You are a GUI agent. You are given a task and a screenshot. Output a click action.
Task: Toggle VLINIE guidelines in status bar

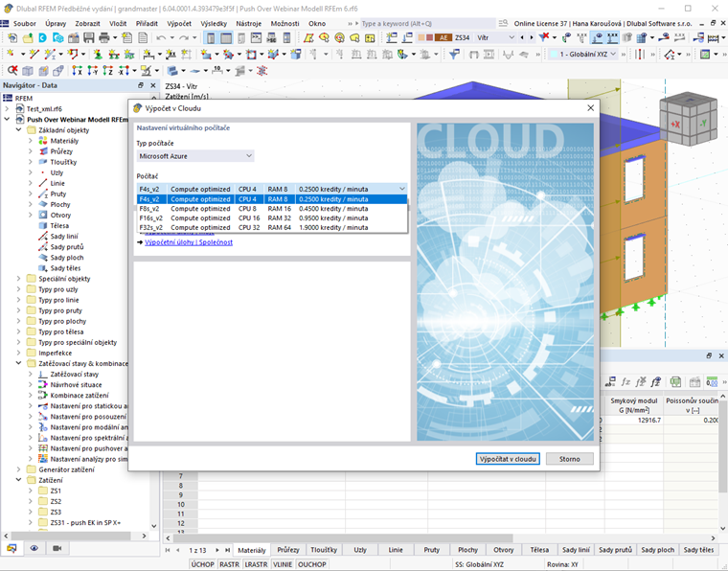pos(283,564)
